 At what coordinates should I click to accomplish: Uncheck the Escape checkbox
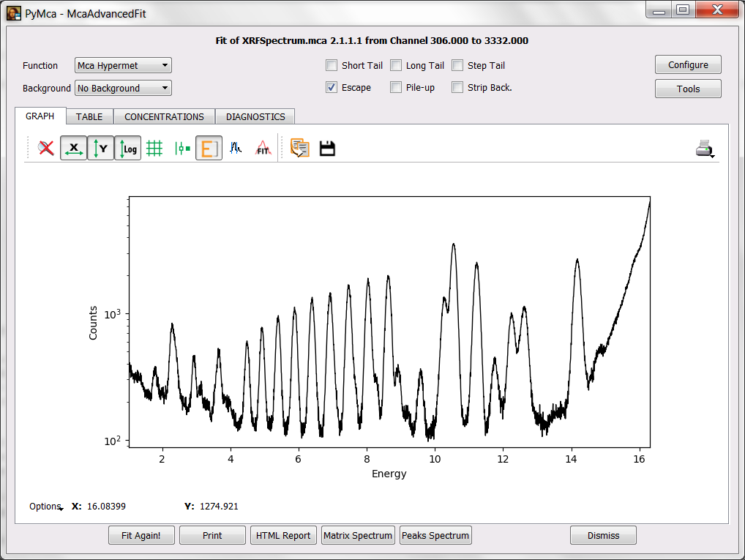pos(332,88)
